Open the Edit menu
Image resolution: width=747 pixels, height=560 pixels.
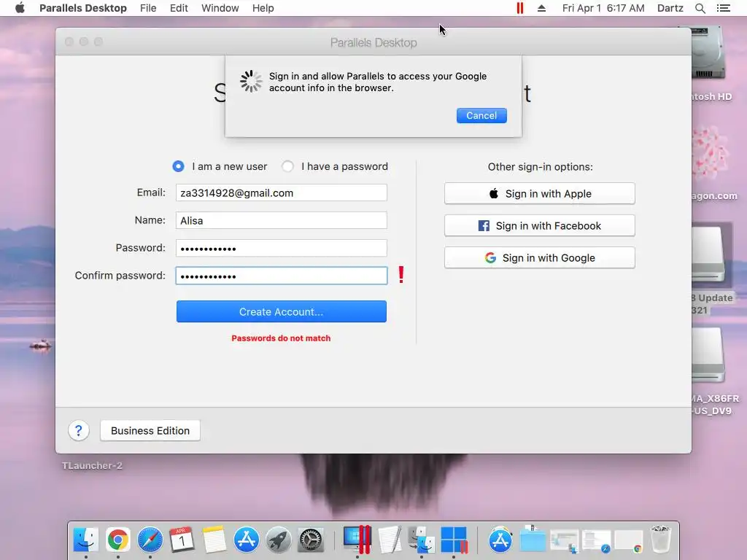pos(179,8)
